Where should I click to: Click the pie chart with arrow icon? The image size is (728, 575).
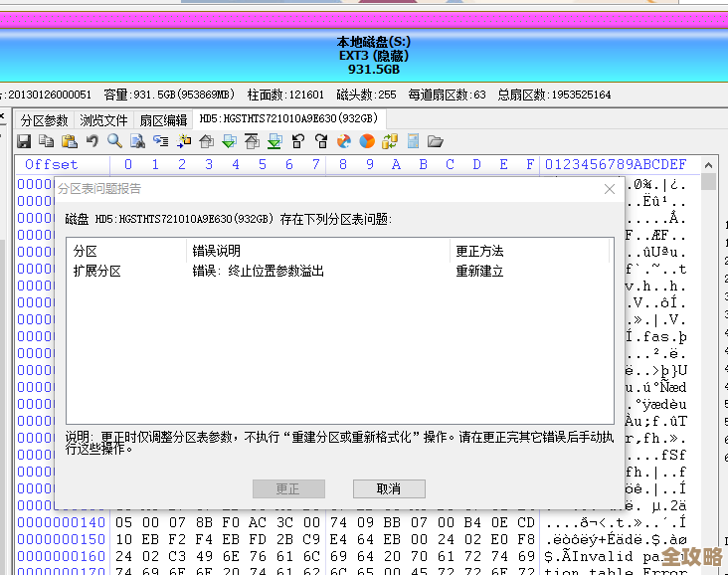pos(343,141)
